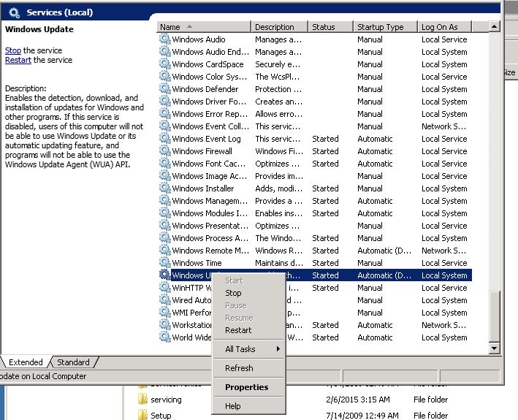518x420 pixels.
Task: Select the Windows Presentation Foundation row
Action: pos(314,226)
